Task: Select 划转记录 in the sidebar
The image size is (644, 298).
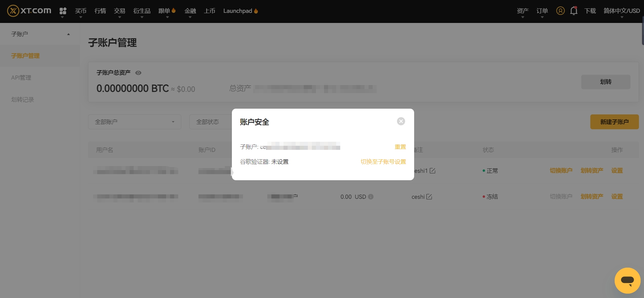Action: coord(23,100)
